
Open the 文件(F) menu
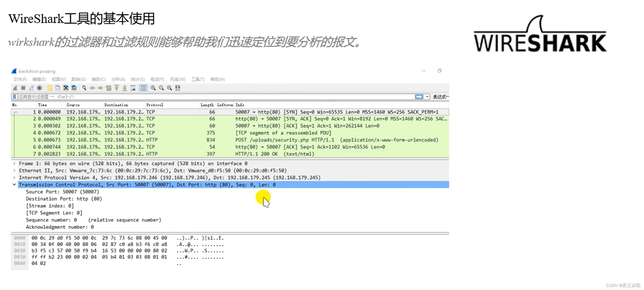click(x=20, y=79)
